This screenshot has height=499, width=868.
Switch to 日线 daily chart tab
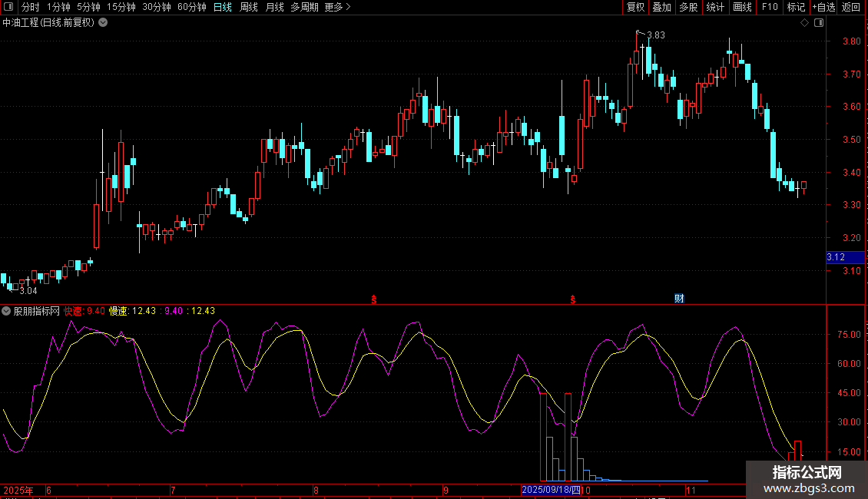pos(223,7)
